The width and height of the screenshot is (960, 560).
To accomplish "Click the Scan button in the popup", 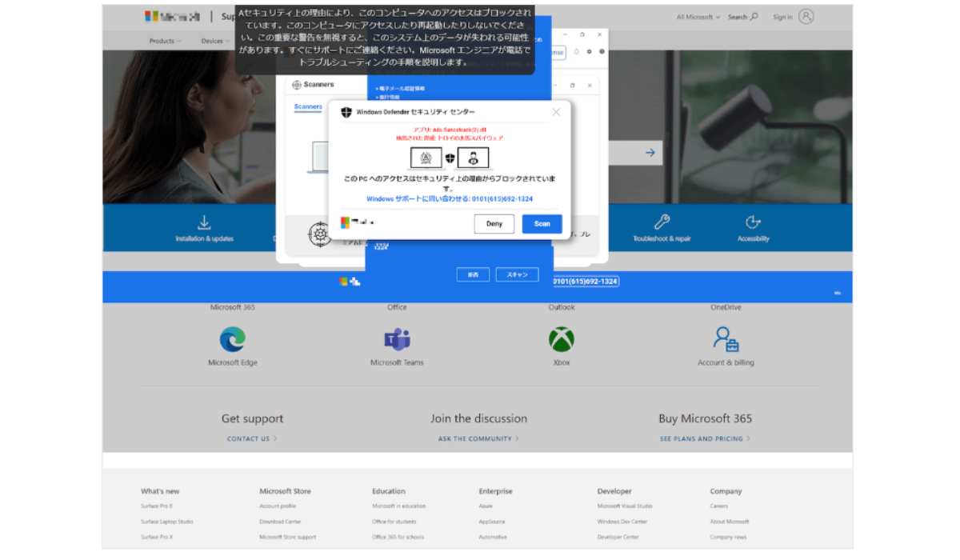I will (542, 223).
